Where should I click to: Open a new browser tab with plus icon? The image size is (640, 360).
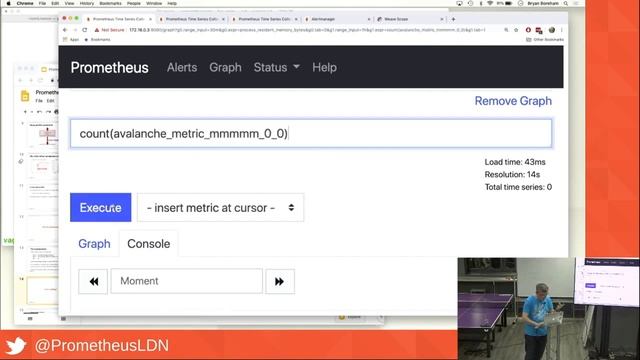453,19
